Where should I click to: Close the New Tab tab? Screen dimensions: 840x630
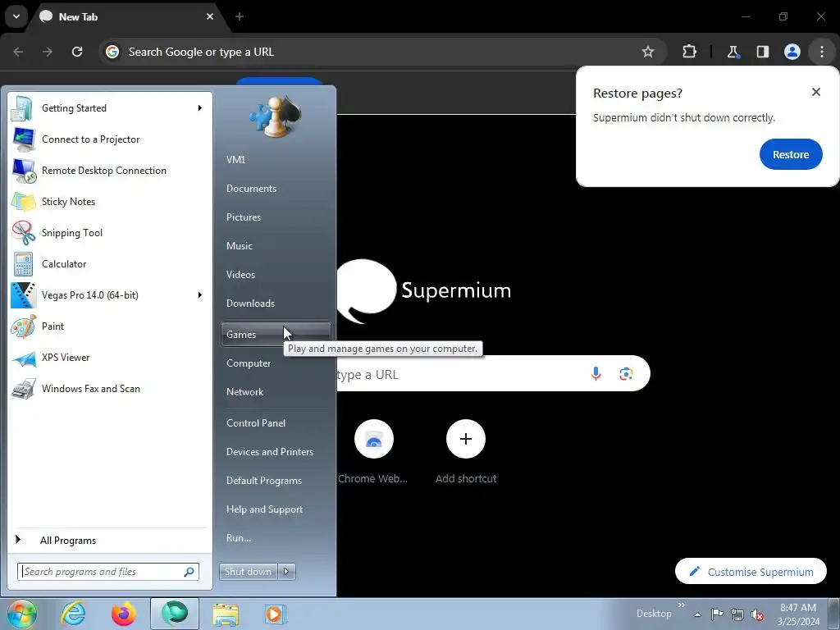coord(210,16)
